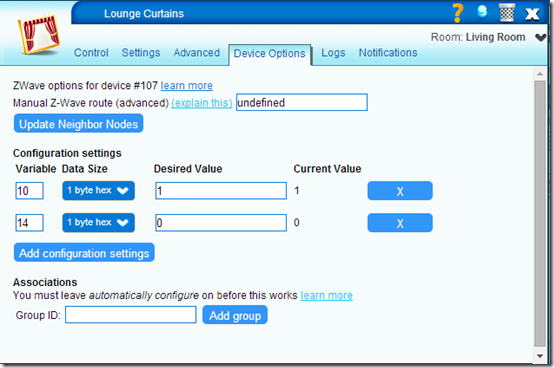Focus the Manual Z-Wave route field
Screen dimensions: 554x368
click(x=302, y=102)
